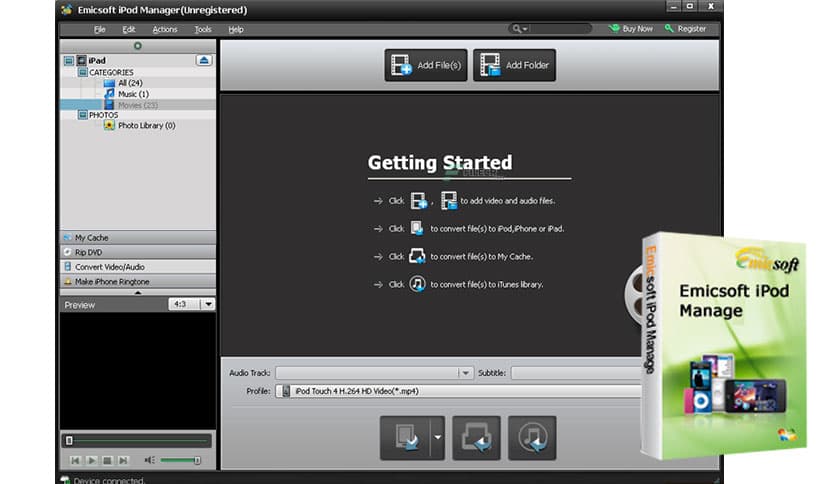
Task: Open the Profile dropdown
Action: [459, 391]
